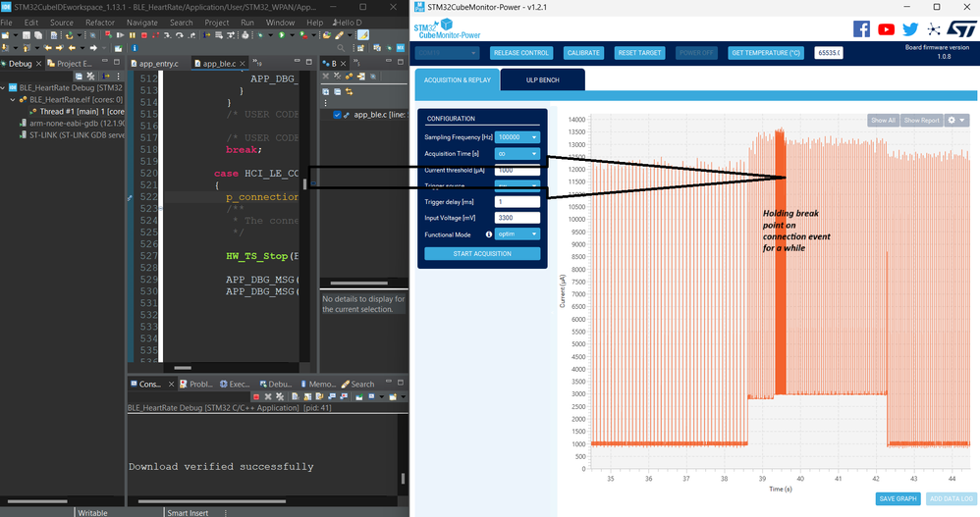
Task: Switch to the Memory tab in bottom panel
Action: click(x=318, y=384)
